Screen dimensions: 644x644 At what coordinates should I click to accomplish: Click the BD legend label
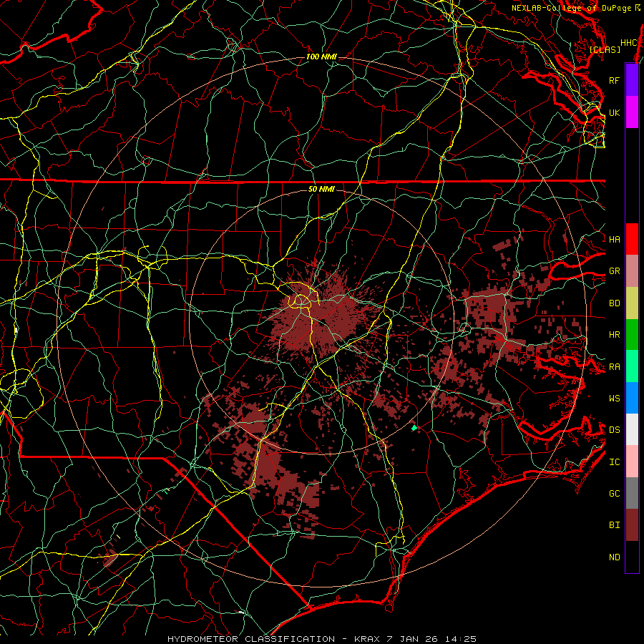pyautogui.click(x=614, y=303)
